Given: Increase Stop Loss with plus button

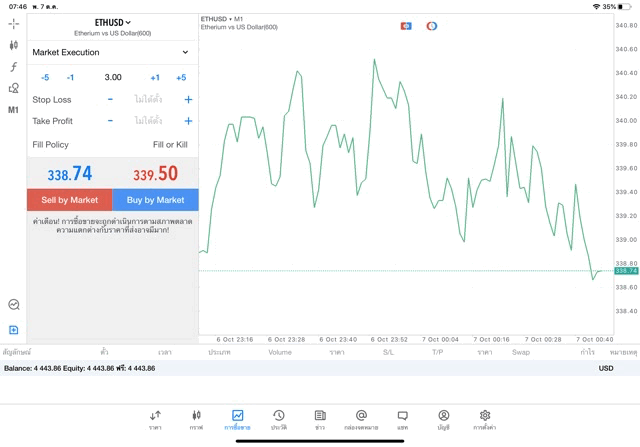Looking at the screenshot, I should pyautogui.click(x=188, y=100).
